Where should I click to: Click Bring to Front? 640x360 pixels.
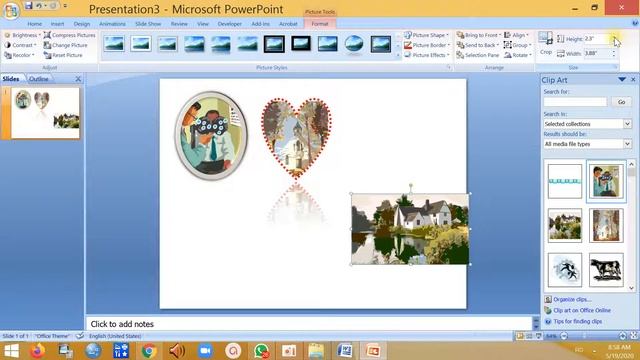pyautogui.click(x=478, y=36)
